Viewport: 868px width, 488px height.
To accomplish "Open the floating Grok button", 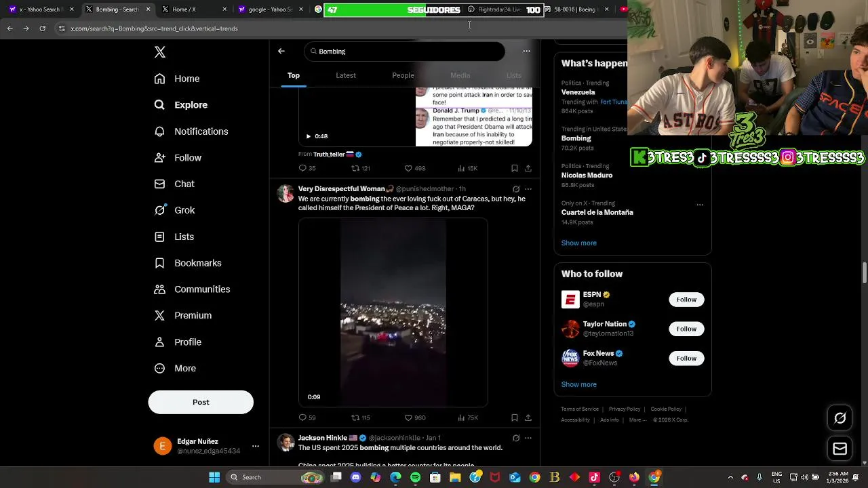I will pos(840,418).
